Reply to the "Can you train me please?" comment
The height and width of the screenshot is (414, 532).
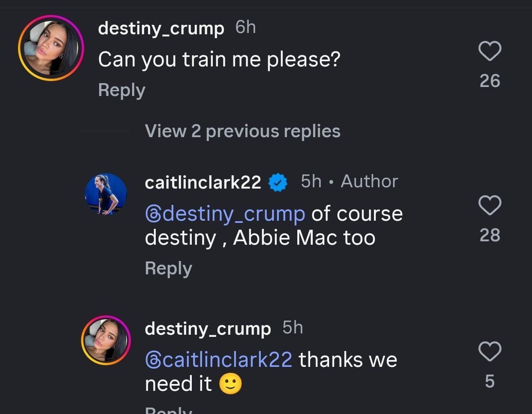121,90
